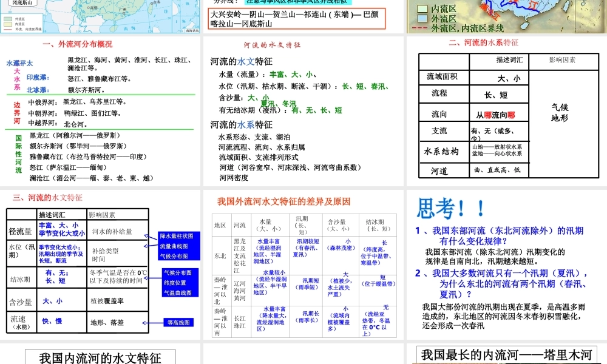Screen dimensions: 607x364
Task: Click the line 中越界河：北仑河
Action: click(58, 124)
